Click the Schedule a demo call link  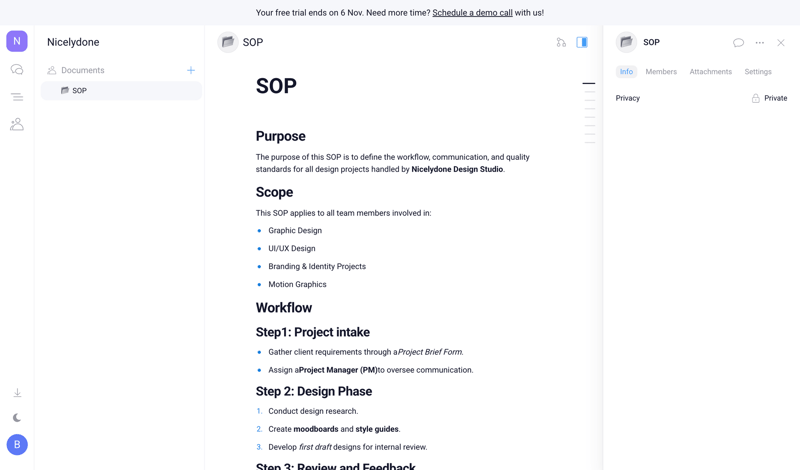point(472,13)
